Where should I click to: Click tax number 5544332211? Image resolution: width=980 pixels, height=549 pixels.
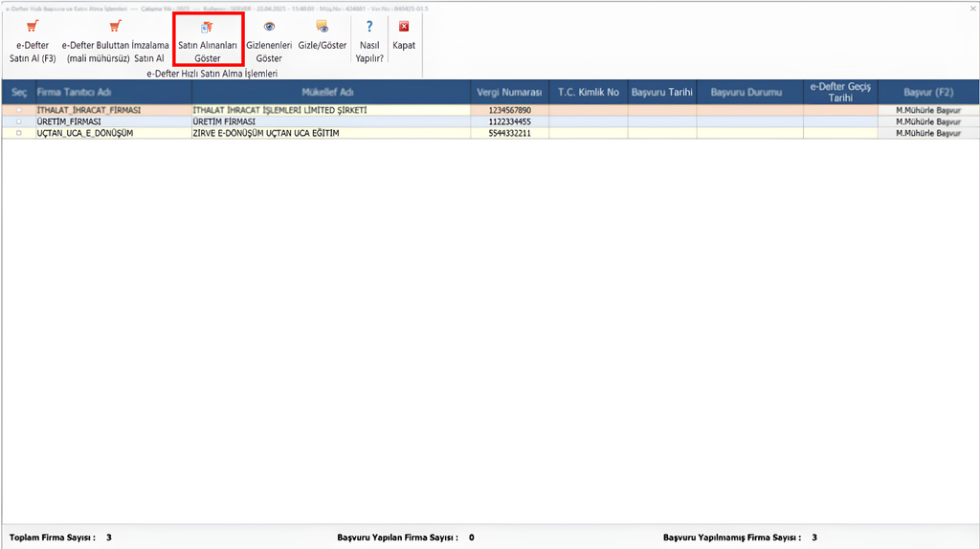pos(509,133)
